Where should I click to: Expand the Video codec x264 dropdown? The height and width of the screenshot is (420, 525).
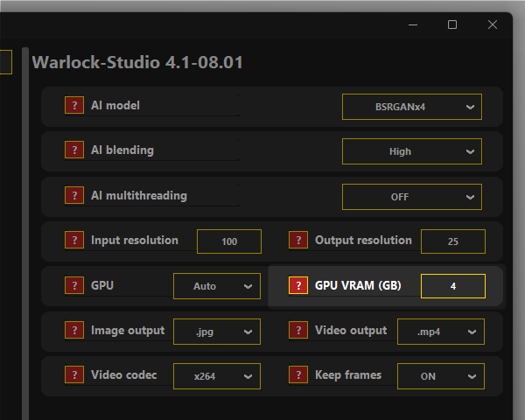click(217, 376)
